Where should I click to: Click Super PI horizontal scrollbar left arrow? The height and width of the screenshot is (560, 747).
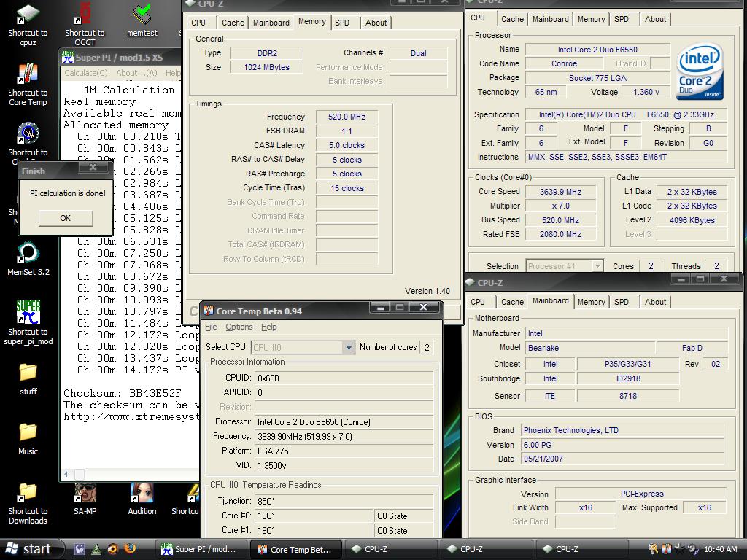[66, 474]
